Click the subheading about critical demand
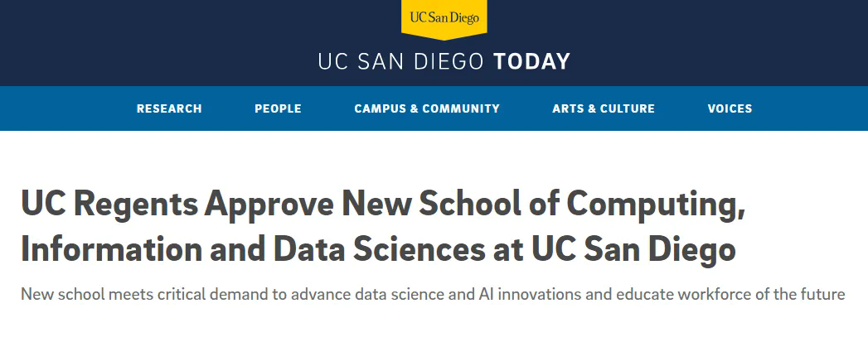Image resolution: width=868 pixels, height=342 pixels. coord(433,294)
